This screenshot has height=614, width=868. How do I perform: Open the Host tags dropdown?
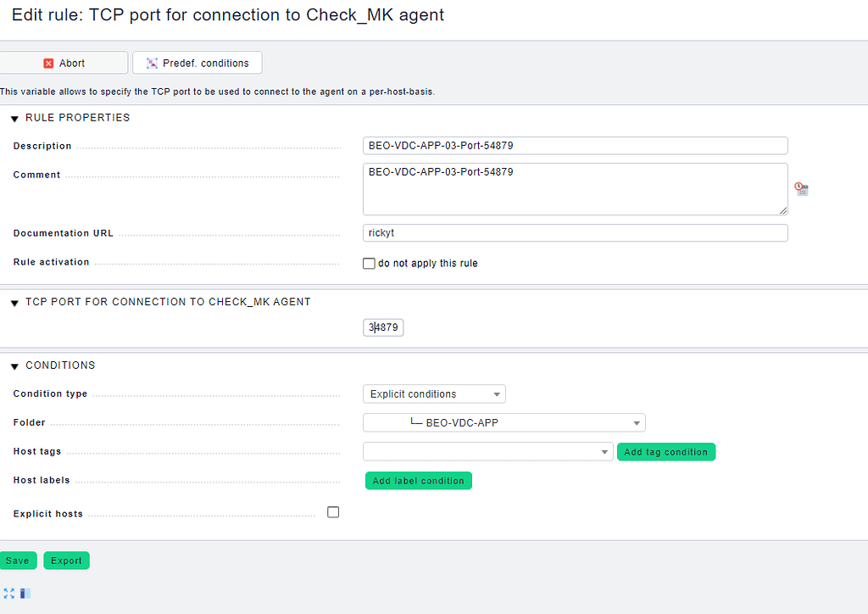pyautogui.click(x=487, y=451)
